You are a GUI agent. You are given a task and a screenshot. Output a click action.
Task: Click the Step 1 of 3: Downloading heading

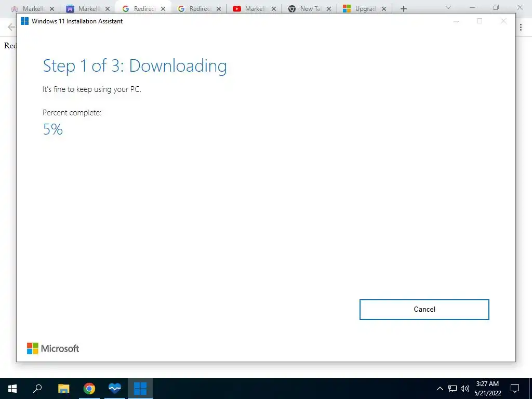pos(135,66)
